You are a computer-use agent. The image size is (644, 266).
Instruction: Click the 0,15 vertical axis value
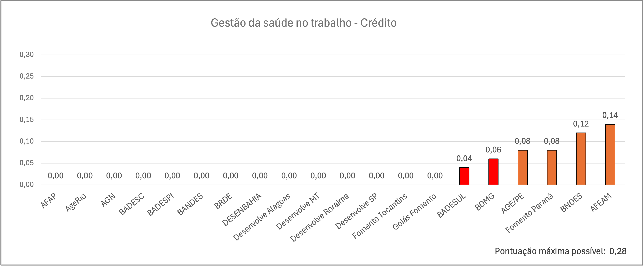click(26, 120)
